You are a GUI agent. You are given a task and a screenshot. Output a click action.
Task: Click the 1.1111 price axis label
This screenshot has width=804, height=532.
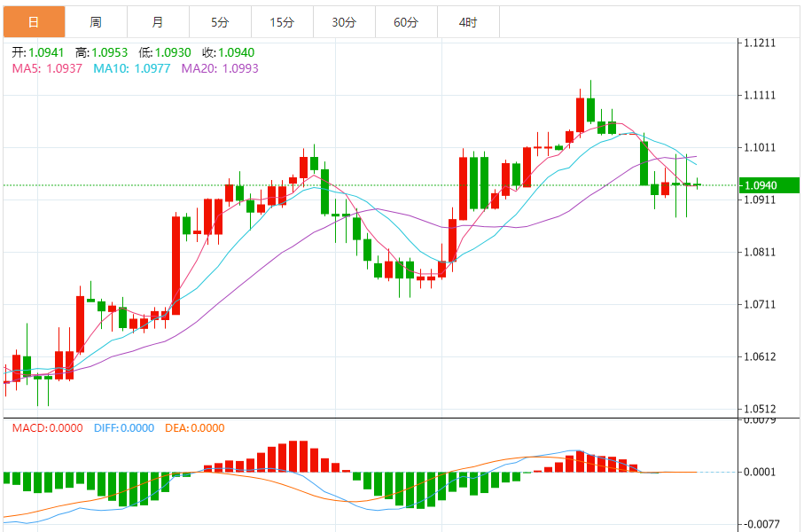point(760,96)
